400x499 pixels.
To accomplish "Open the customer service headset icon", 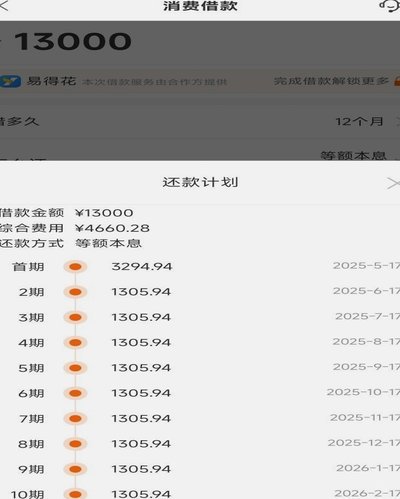I will [390, 6].
